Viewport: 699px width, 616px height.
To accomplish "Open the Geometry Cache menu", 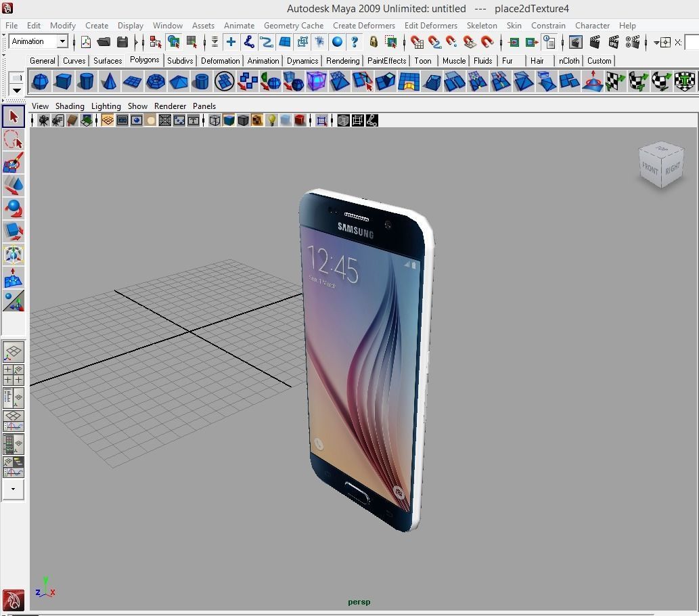I will point(293,26).
